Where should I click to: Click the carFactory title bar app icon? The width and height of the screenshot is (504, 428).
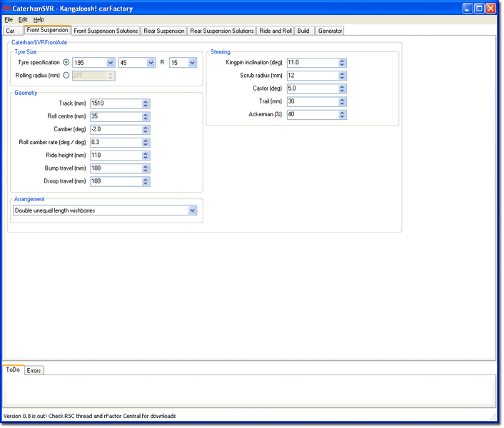tap(6, 8)
